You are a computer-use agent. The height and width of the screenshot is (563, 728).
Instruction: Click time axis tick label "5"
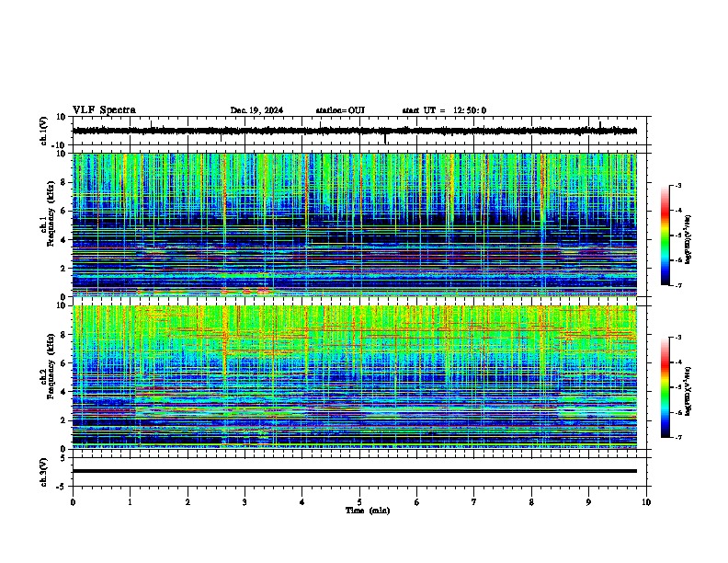(359, 502)
